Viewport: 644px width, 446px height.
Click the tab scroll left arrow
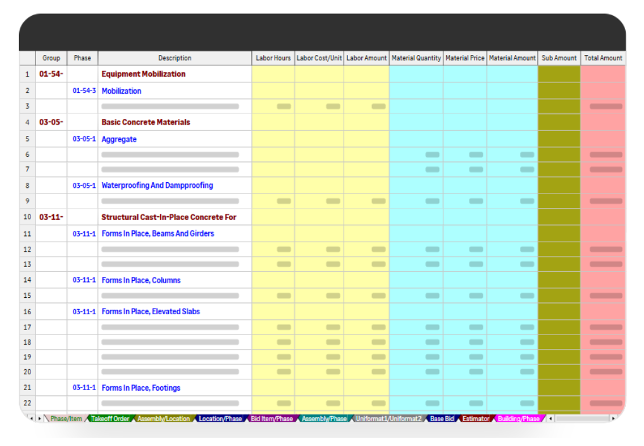pos(32,418)
